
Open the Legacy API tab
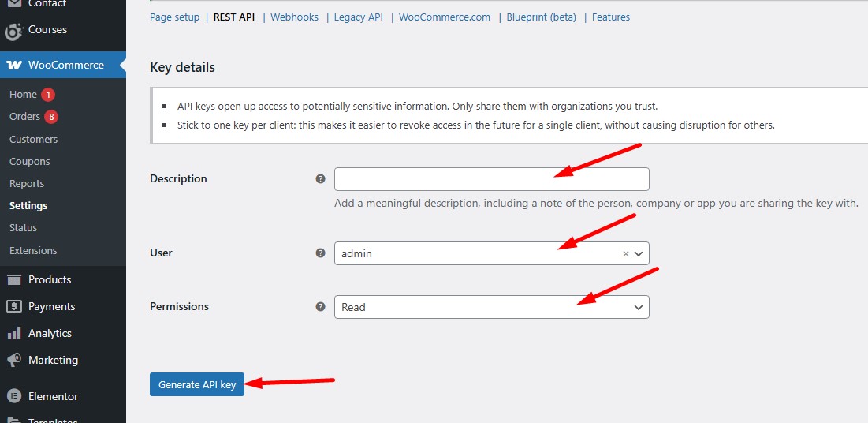(x=358, y=17)
